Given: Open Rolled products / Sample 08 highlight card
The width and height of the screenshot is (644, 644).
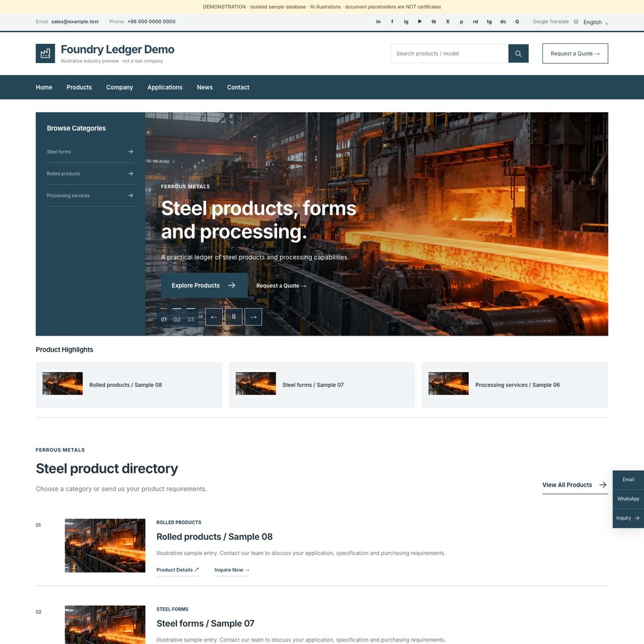Looking at the screenshot, I should click(129, 385).
